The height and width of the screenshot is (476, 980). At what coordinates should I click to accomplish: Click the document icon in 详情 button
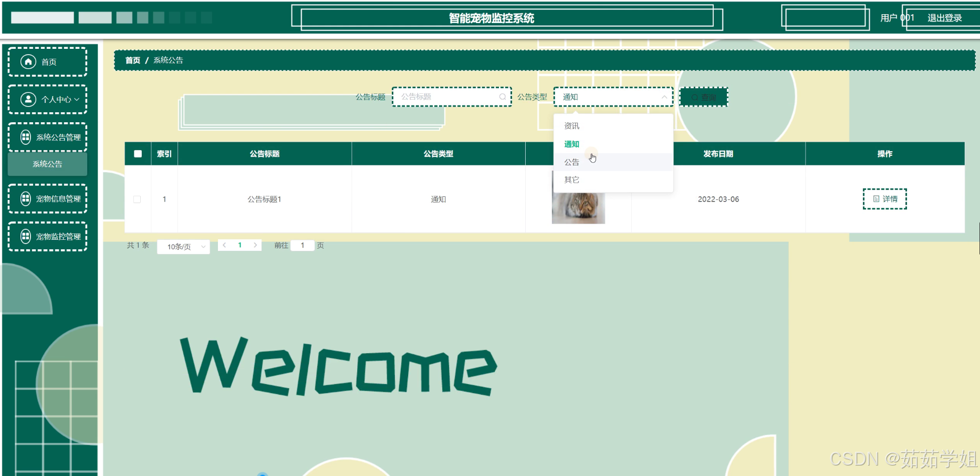[876, 199]
